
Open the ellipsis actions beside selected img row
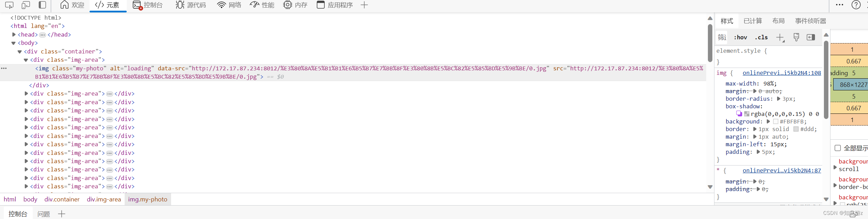tap(4, 68)
